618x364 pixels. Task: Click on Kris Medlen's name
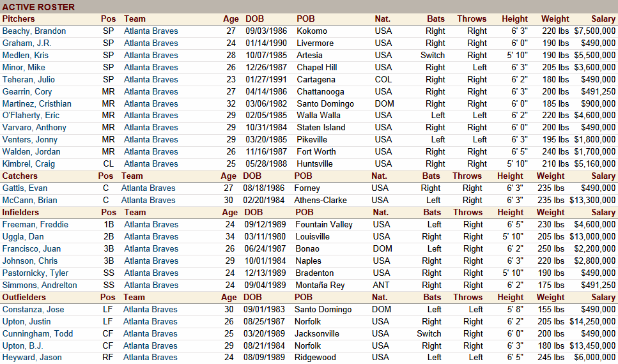25,55
